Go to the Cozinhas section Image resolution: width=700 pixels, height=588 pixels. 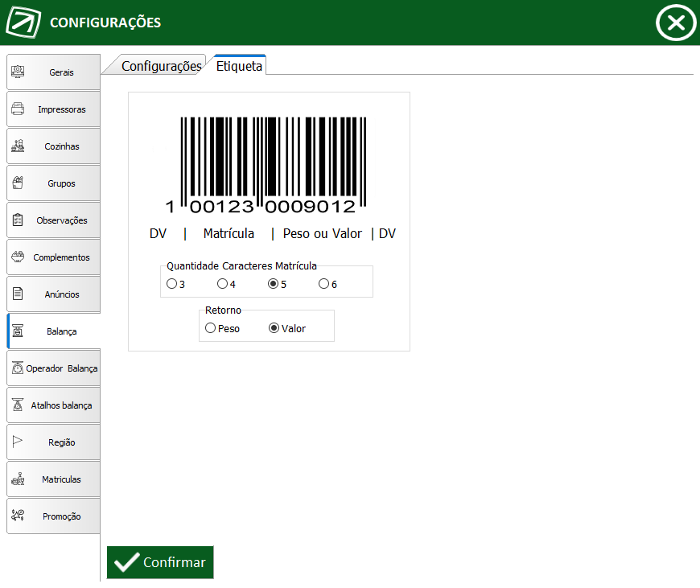[x=54, y=146]
